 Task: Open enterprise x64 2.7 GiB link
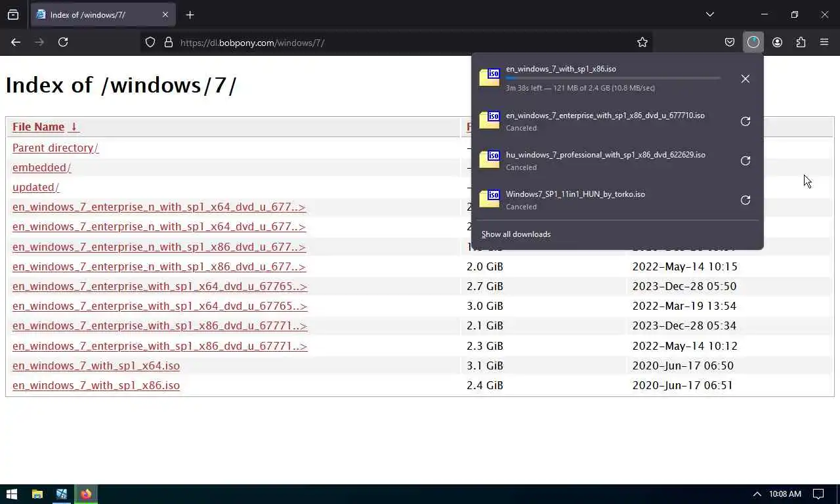[159, 286]
